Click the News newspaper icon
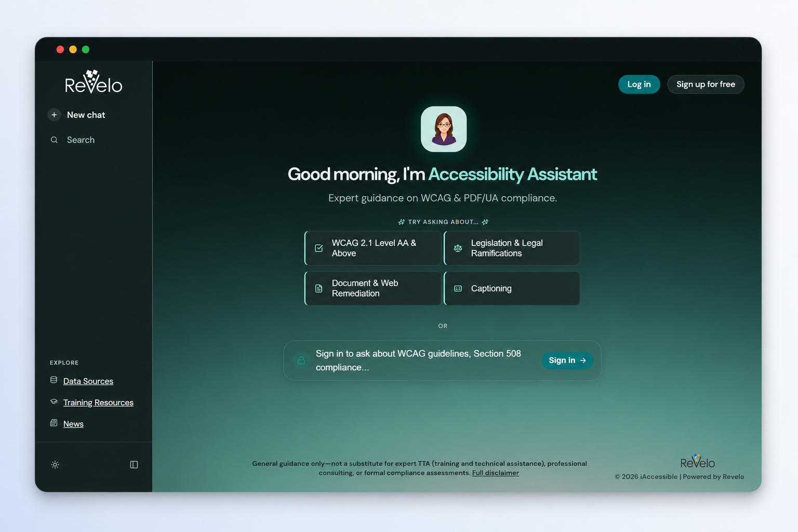Image resolution: width=798 pixels, height=532 pixels. point(54,423)
